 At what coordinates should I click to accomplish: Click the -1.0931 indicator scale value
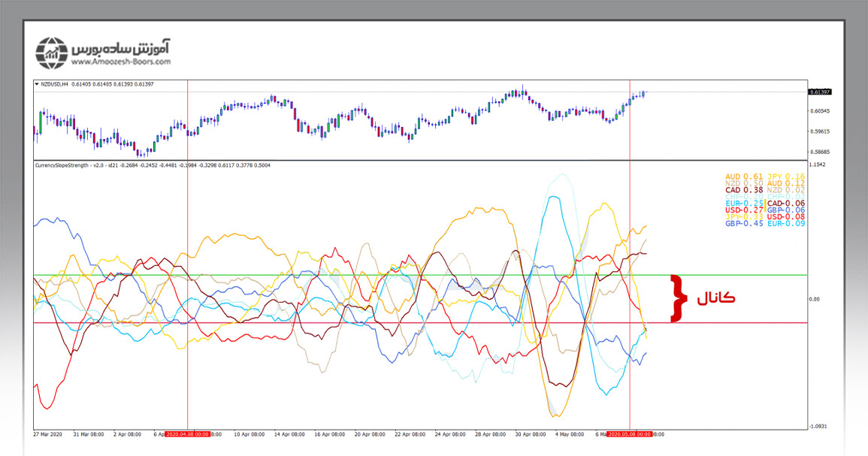pos(817,426)
